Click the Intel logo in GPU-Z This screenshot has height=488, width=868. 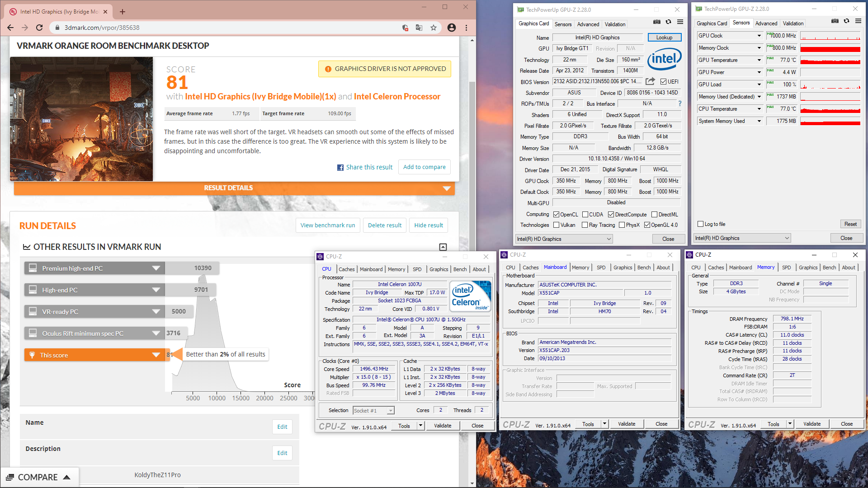click(x=664, y=59)
